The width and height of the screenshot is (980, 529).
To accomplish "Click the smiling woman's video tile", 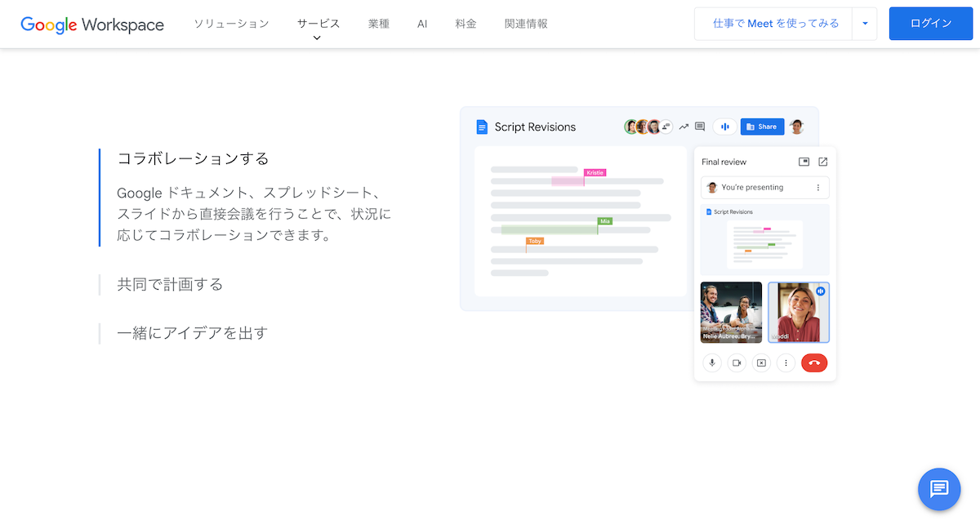I will click(x=799, y=313).
